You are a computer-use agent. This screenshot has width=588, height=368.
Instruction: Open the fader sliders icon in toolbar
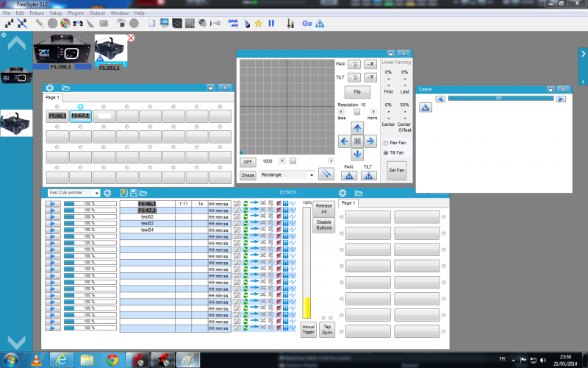tap(290, 24)
